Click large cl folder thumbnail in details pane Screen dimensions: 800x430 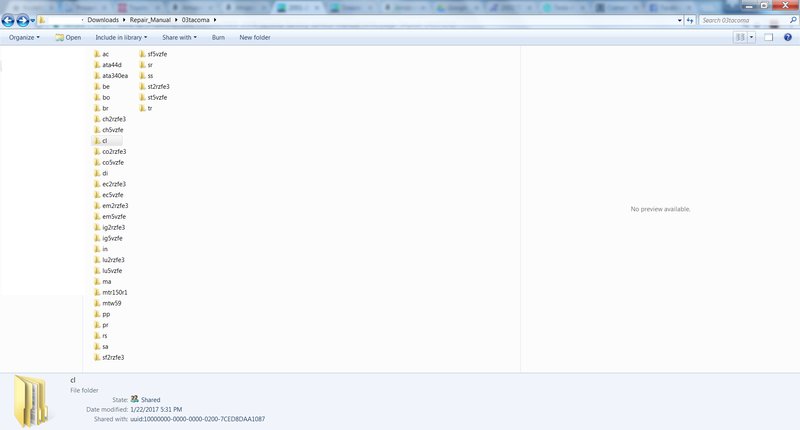point(31,400)
